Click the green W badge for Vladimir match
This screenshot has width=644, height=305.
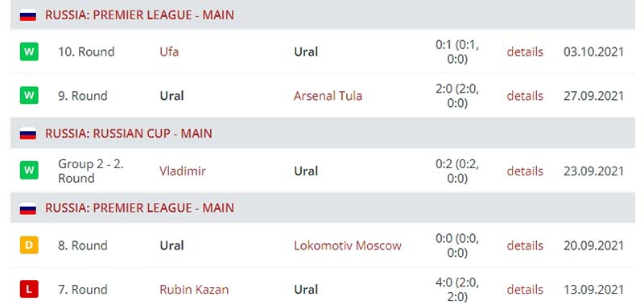tap(29, 171)
